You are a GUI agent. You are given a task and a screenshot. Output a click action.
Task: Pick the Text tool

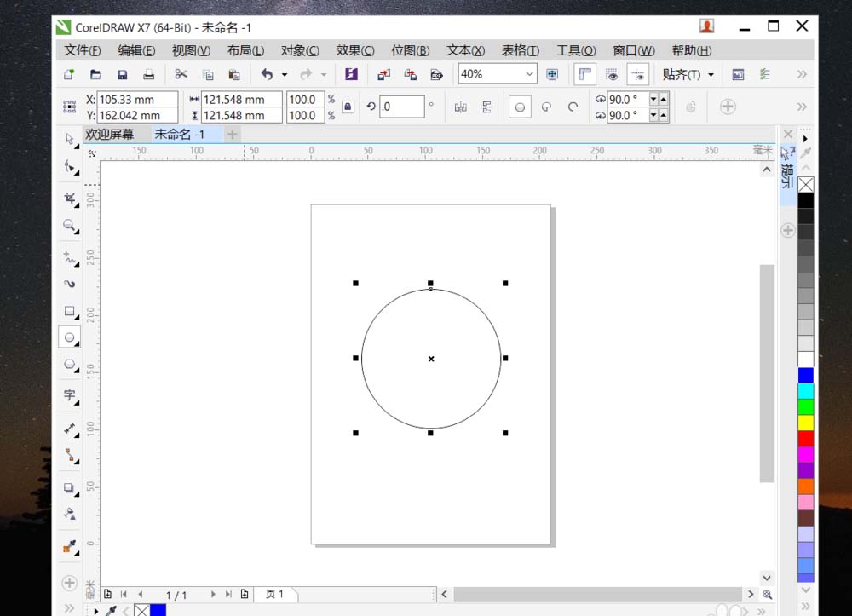[70, 395]
